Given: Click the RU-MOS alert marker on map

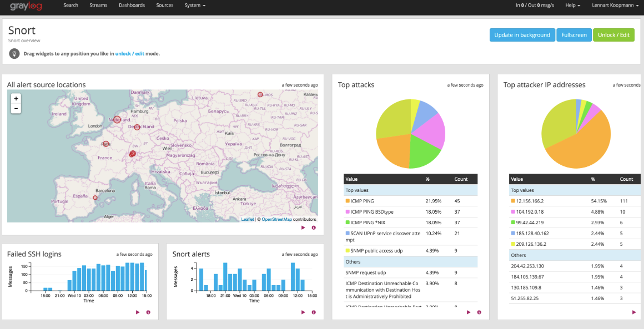Looking at the screenshot, I should coord(260,94).
